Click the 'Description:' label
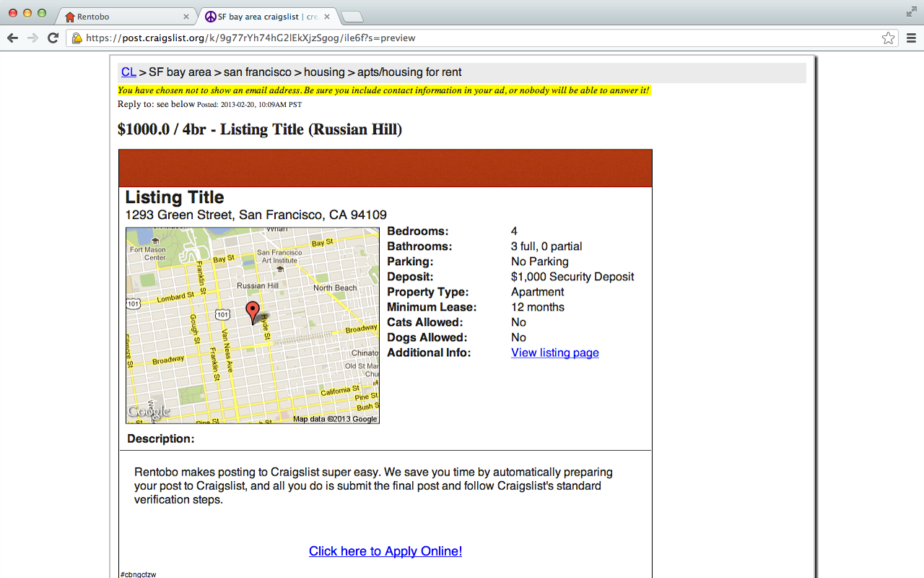Viewport: 924px width, 578px height. (161, 439)
